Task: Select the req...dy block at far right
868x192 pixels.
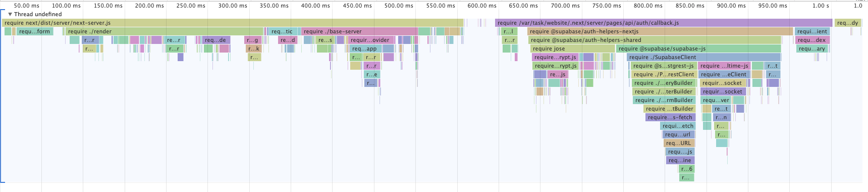Action: click(847, 23)
